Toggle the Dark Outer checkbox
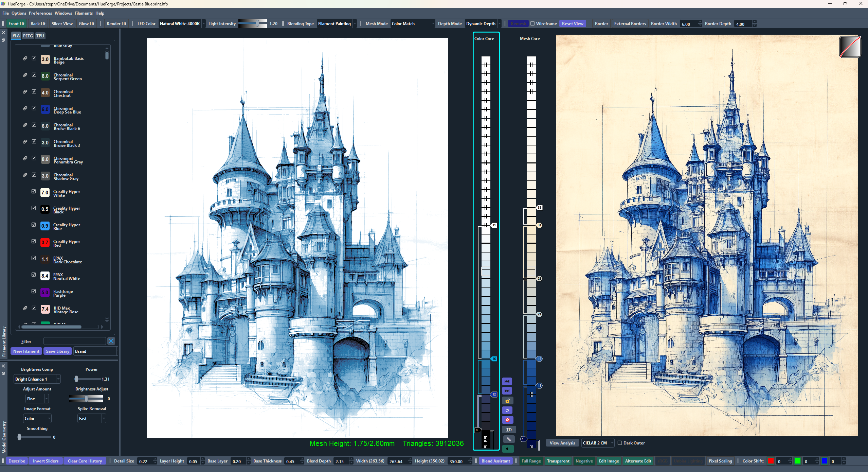Screen dimensions: 868x472 pos(620,443)
